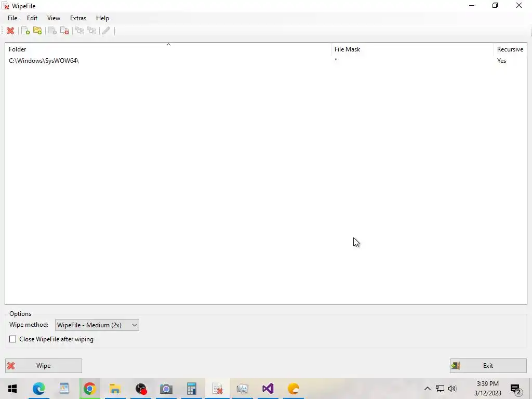The width and height of the screenshot is (532, 399).
Task: Click the add folder toolbar icon
Action: coord(37,31)
